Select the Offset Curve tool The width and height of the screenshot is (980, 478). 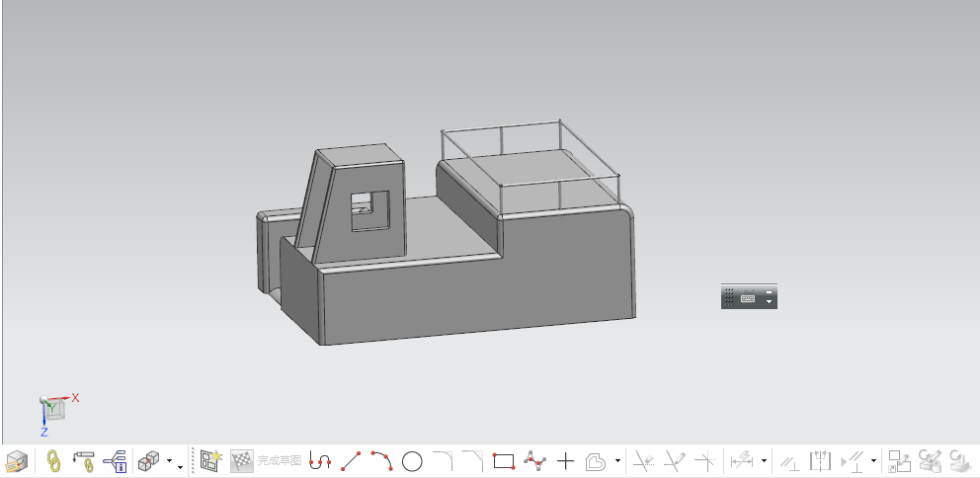[x=596, y=462]
